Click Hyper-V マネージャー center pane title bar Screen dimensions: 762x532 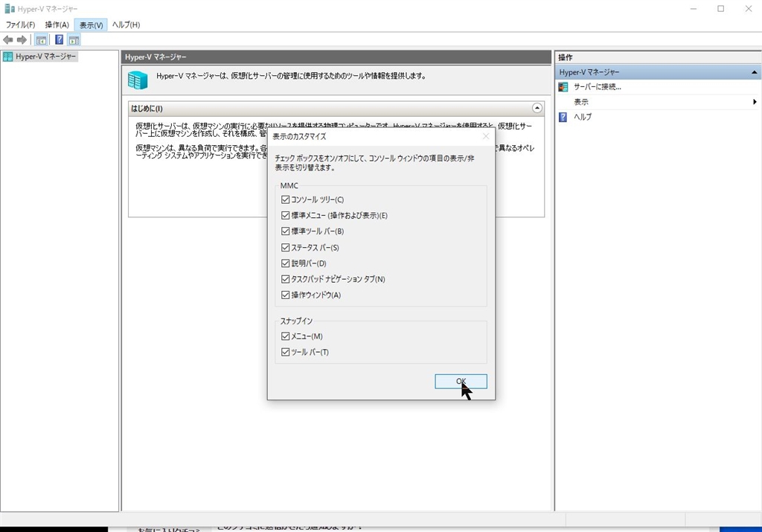[336, 57]
